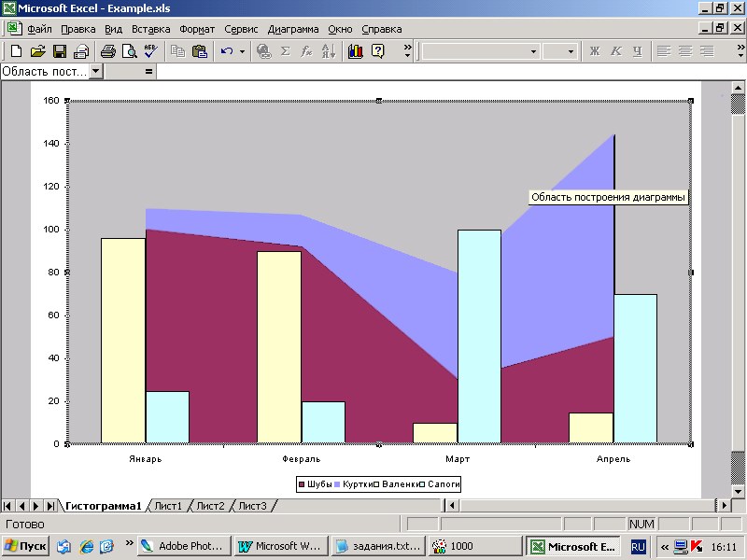
Task: Click the New workbook icon
Action: point(16,51)
